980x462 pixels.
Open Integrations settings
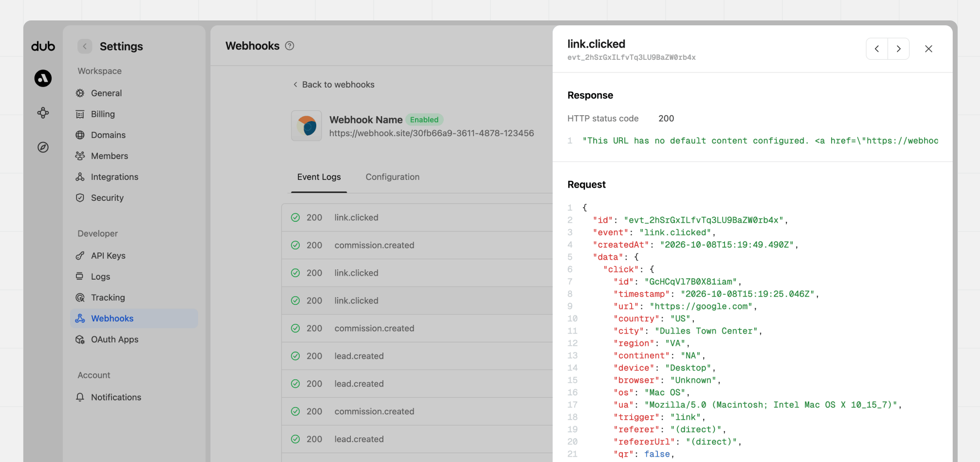134,177
